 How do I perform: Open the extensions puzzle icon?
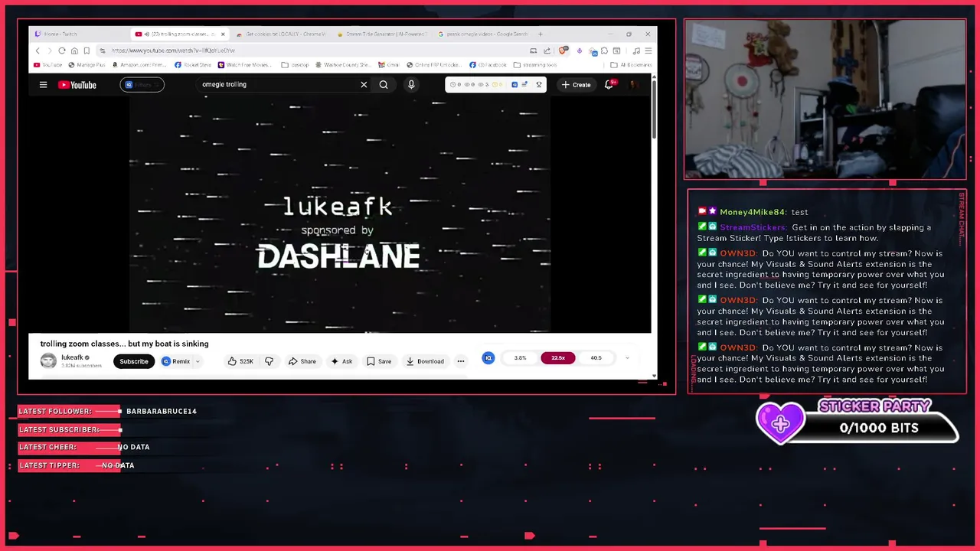604,51
